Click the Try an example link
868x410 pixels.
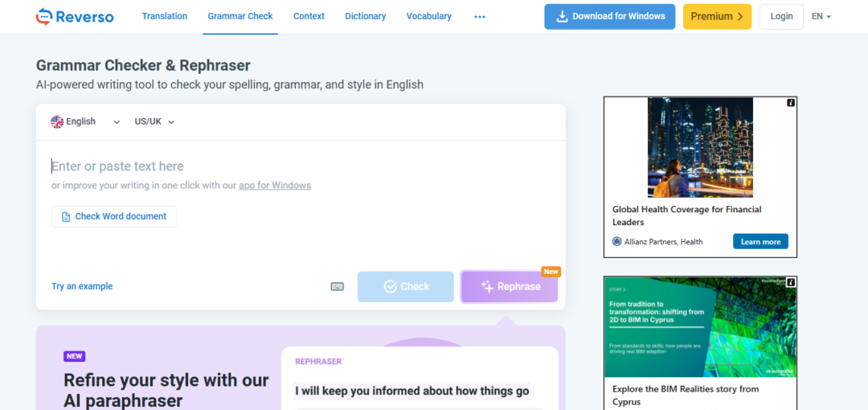[82, 286]
